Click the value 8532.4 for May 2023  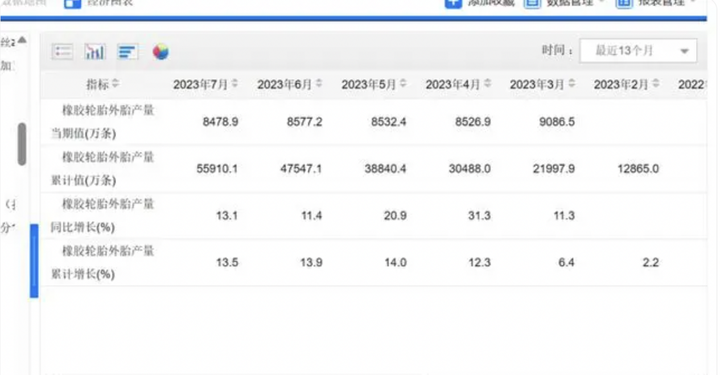point(388,122)
